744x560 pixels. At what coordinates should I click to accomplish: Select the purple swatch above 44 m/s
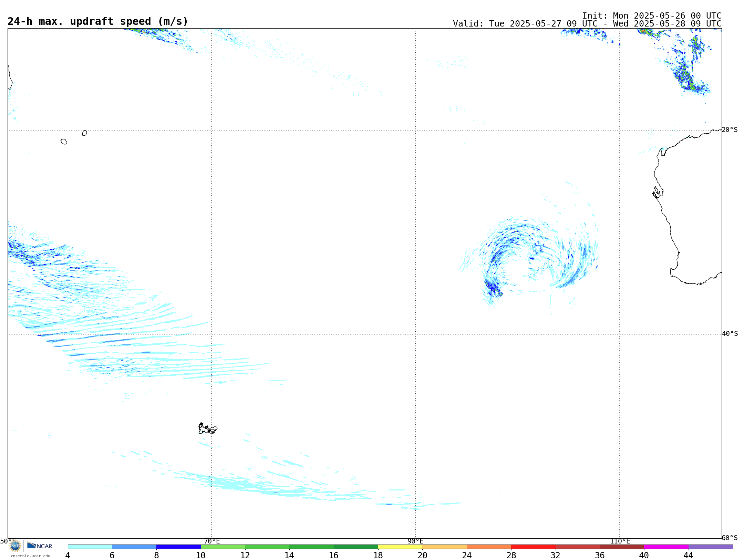click(x=711, y=547)
